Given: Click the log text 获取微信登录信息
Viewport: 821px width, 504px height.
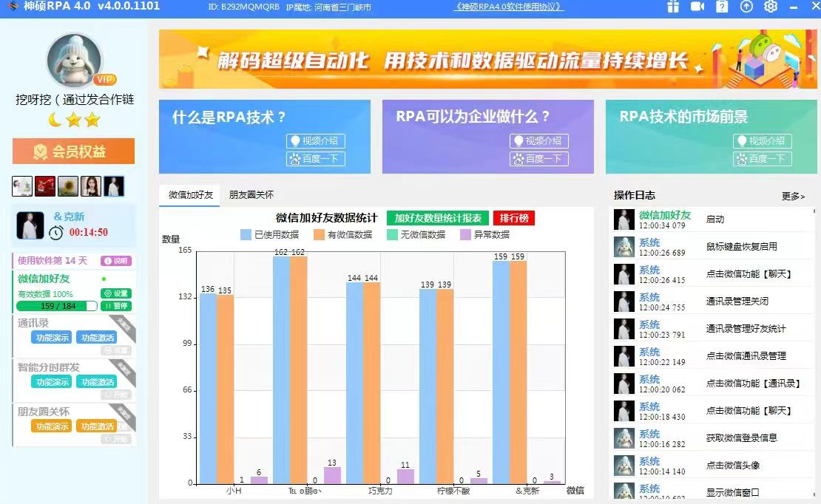Looking at the screenshot, I should pos(741,438).
